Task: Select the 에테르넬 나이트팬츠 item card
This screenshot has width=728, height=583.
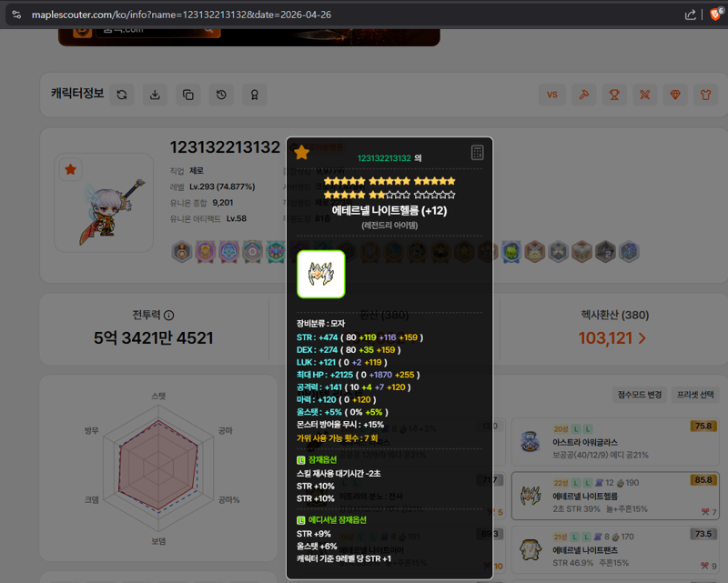Action: tap(616, 549)
